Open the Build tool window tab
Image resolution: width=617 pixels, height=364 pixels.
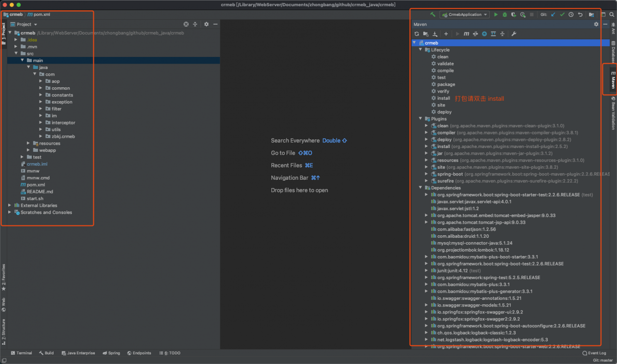[46, 353]
